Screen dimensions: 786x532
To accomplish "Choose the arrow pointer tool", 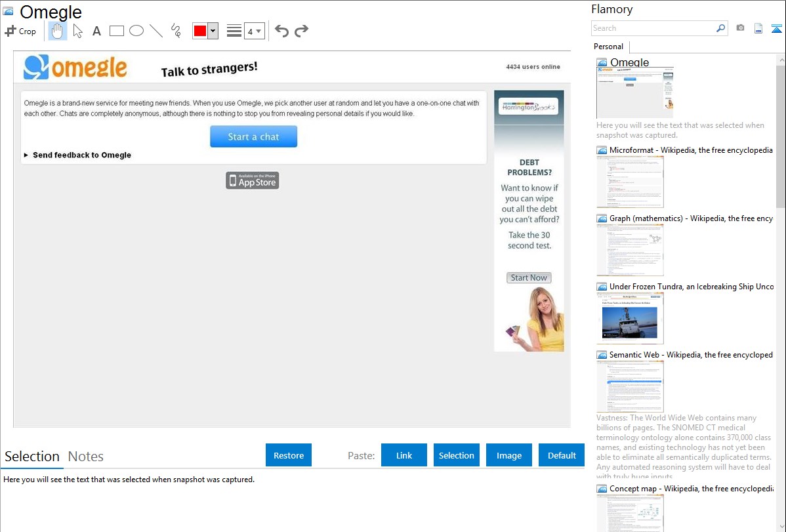I will pos(77,31).
